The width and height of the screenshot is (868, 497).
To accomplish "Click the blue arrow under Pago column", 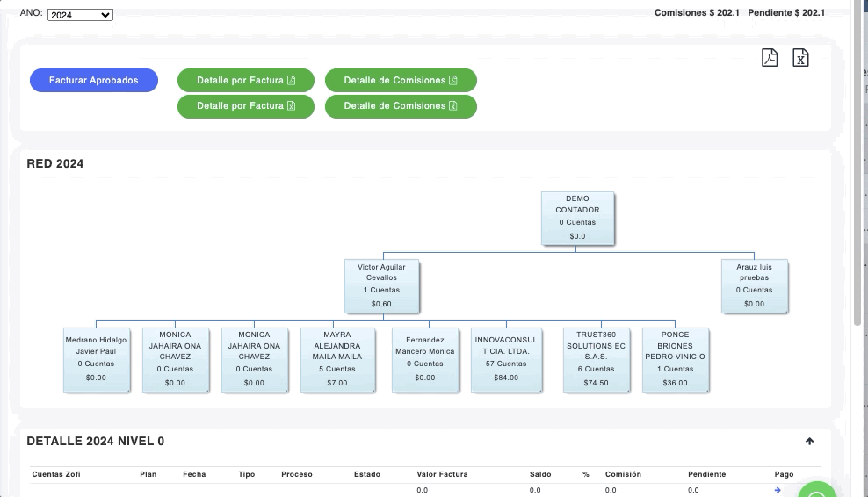I will (x=778, y=490).
